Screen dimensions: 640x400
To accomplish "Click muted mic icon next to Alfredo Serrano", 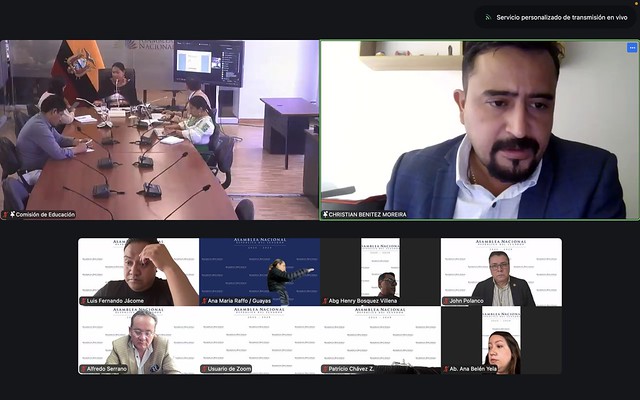I will 83,369.
